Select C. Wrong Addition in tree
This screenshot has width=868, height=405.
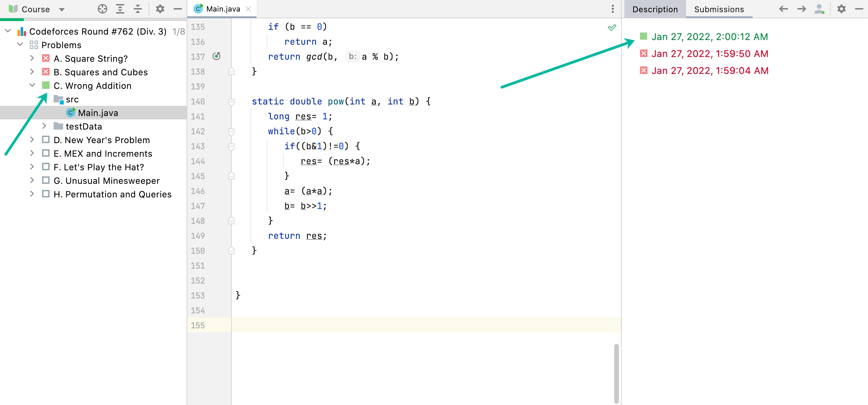click(x=92, y=85)
